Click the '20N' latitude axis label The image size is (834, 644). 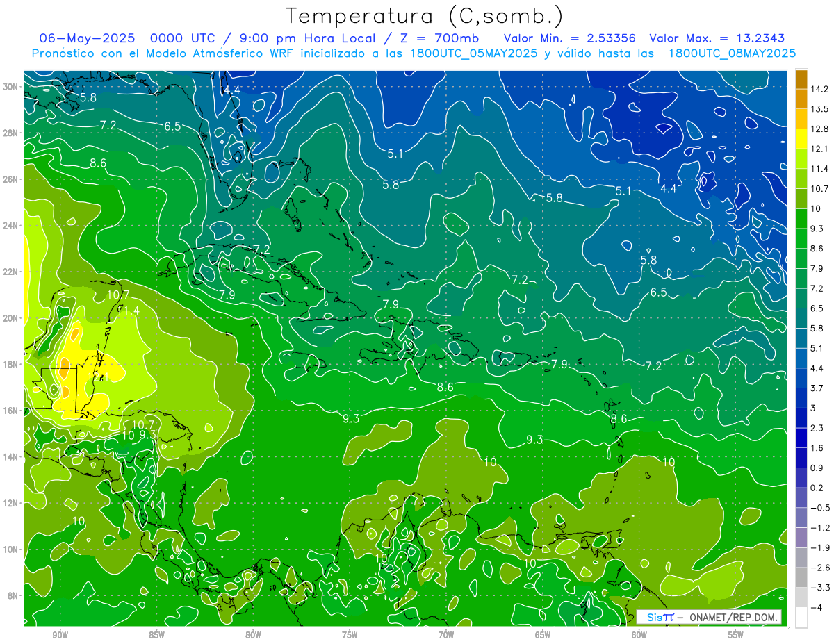[x=12, y=317]
